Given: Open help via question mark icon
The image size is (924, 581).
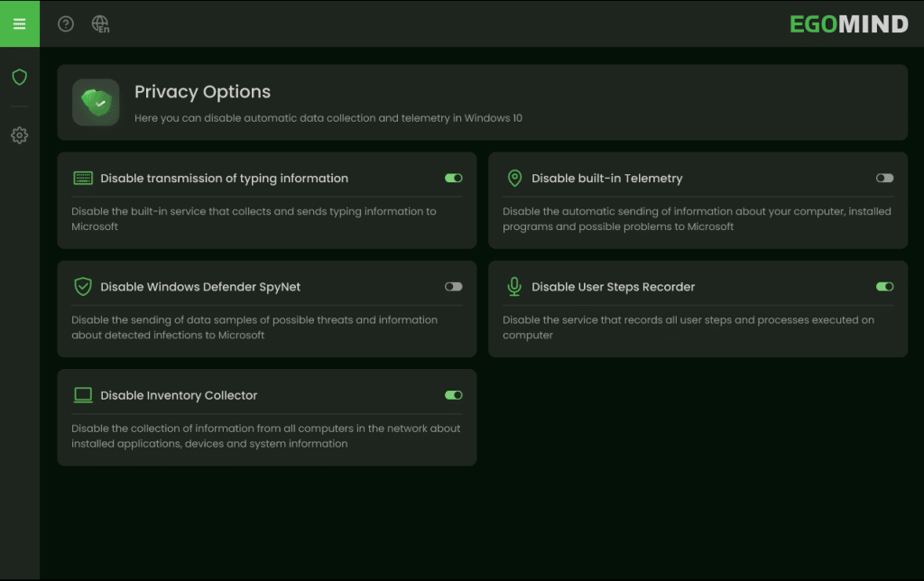Looking at the screenshot, I should click(66, 24).
